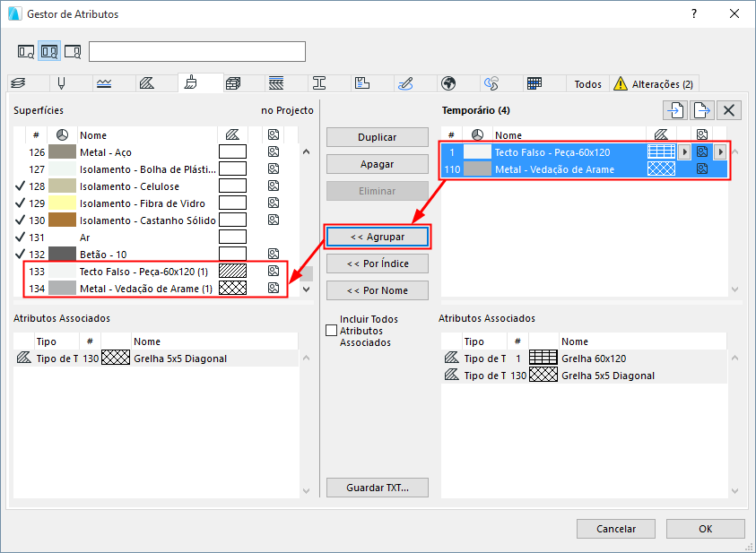Click hatch fill preview of row 133
756x553 pixels.
[x=233, y=271]
